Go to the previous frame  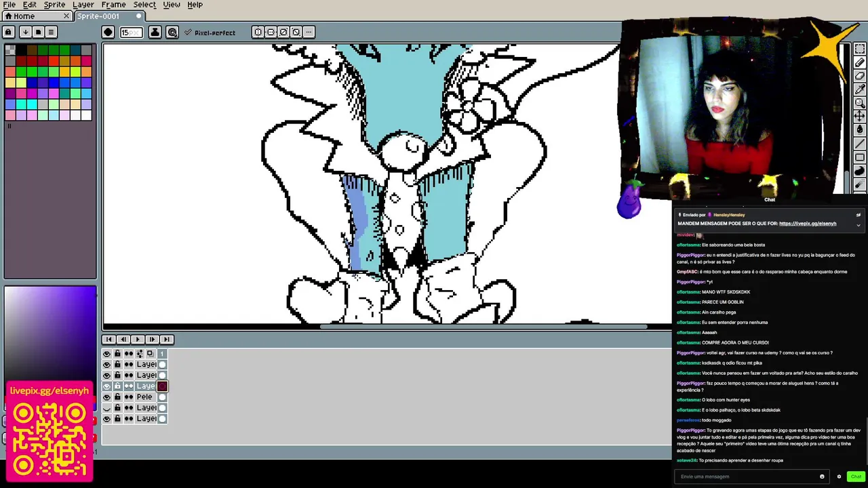click(x=123, y=340)
